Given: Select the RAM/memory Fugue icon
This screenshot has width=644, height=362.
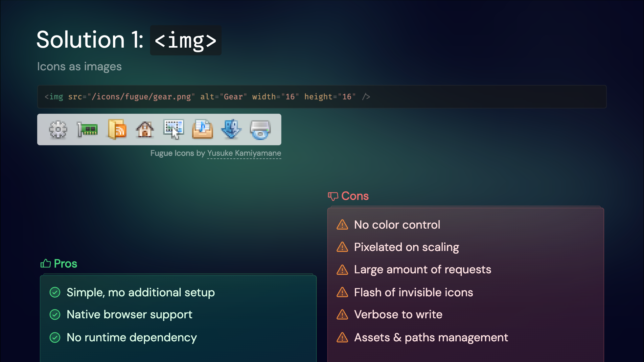Looking at the screenshot, I should pyautogui.click(x=87, y=129).
